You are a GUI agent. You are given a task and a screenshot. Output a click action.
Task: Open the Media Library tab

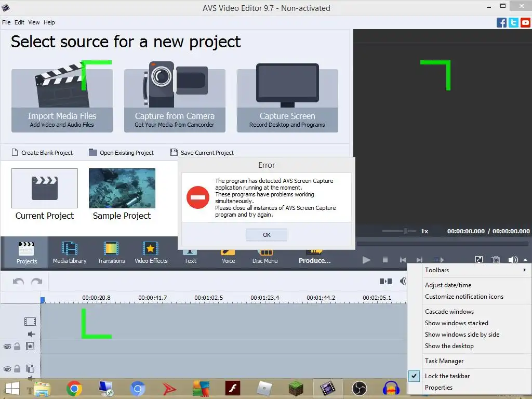coord(70,252)
